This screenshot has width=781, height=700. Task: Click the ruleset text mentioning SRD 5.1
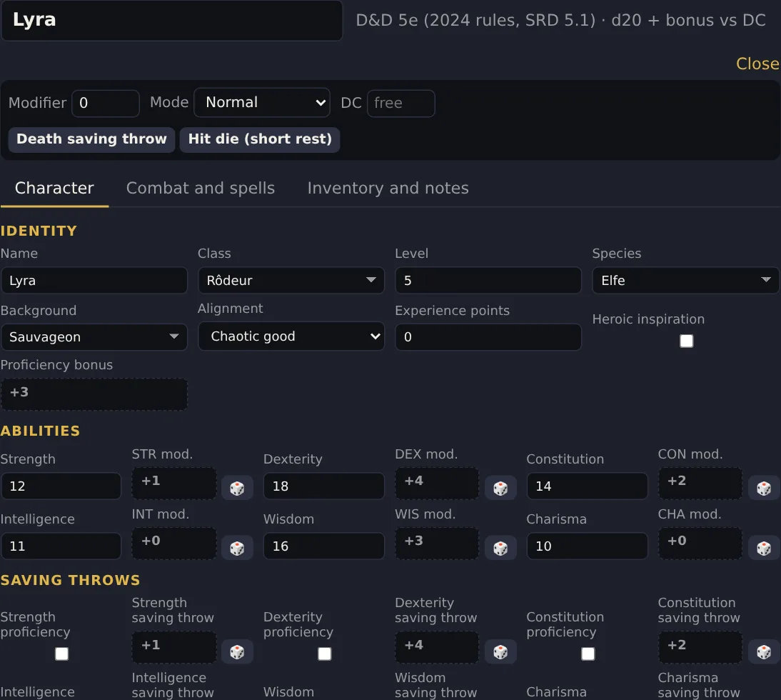tap(560, 21)
